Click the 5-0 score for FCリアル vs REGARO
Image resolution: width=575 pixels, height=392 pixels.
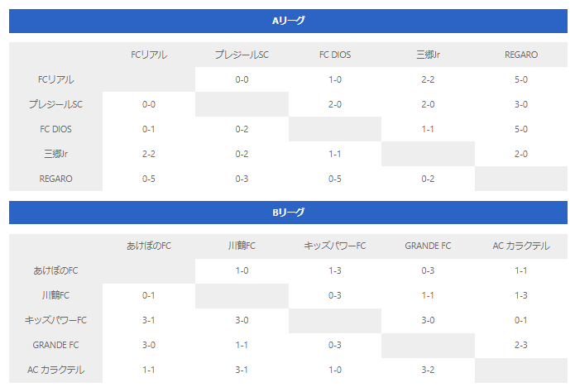pyautogui.click(x=521, y=79)
